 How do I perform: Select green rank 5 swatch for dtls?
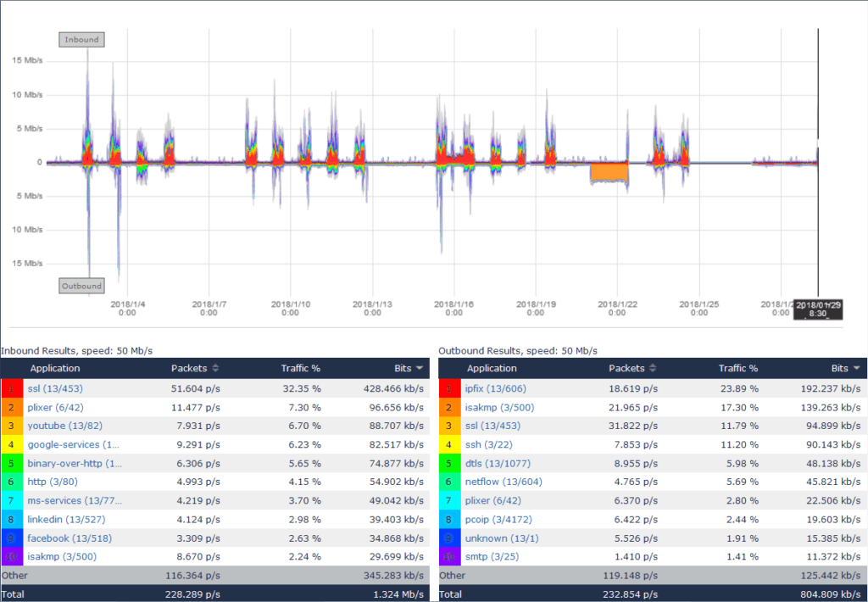pos(449,464)
